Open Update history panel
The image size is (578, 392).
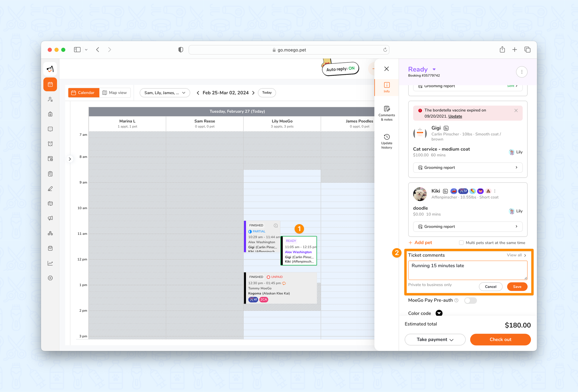[386, 141]
